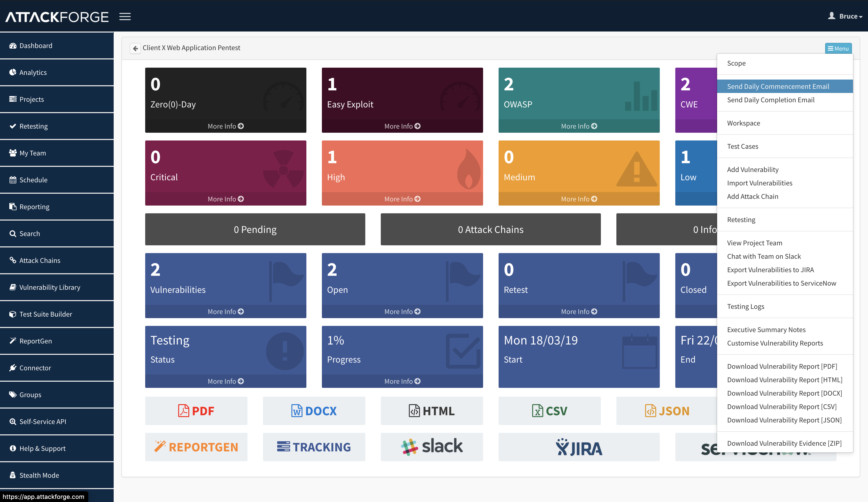Click the 0 Pending button

(x=255, y=229)
